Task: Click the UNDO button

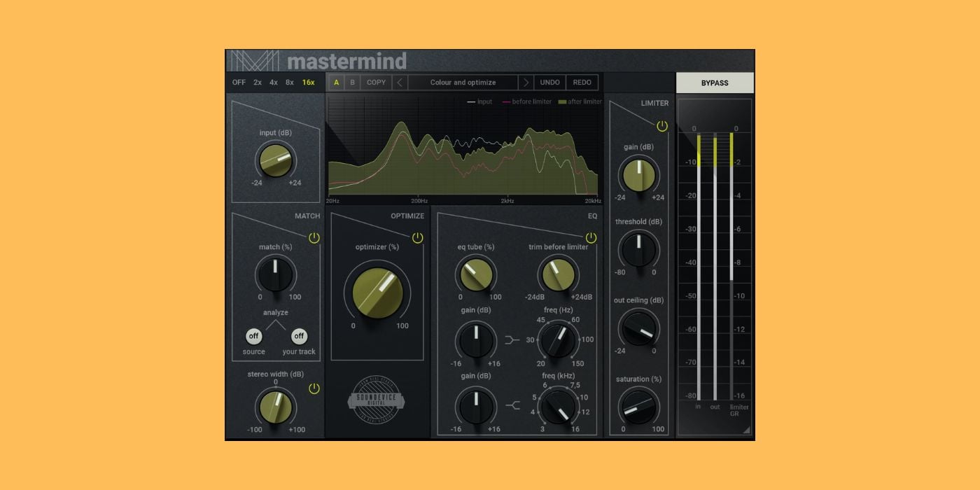Action: tap(549, 82)
